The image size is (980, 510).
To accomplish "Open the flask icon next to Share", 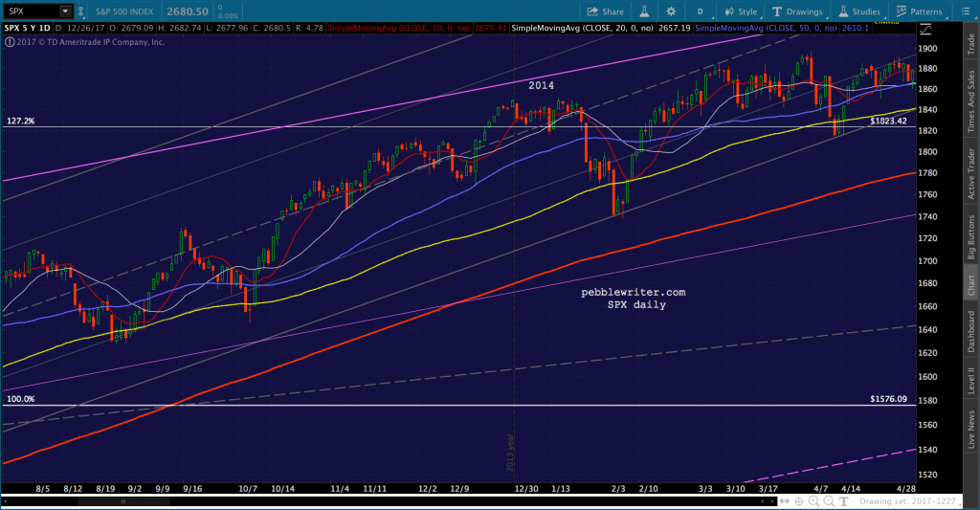I will (x=644, y=11).
